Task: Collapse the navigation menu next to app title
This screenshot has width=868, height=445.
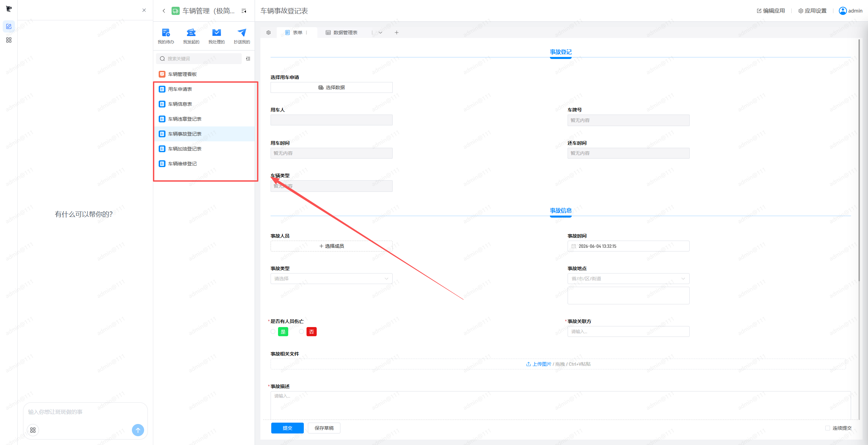Action: [x=244, y=11]
